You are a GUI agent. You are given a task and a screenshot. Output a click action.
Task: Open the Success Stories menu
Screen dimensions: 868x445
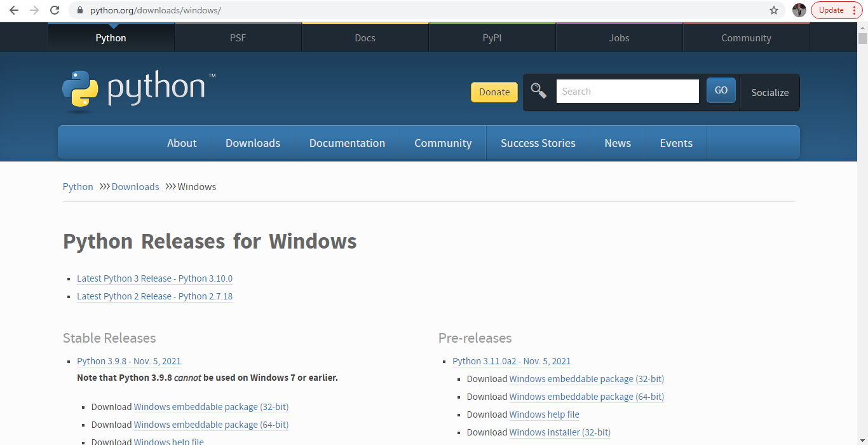[538, 143]
